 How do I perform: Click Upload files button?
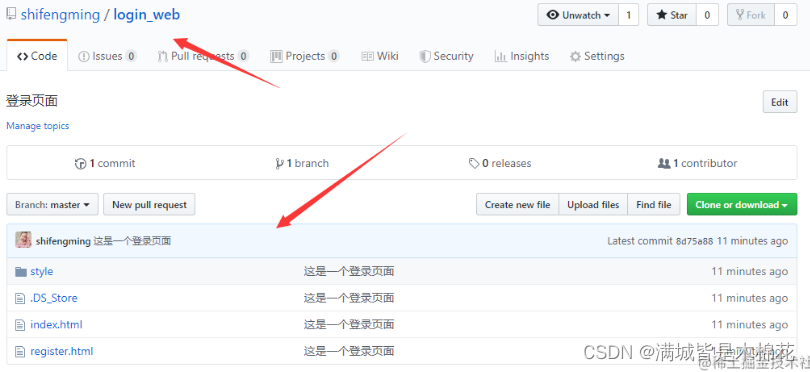point(593,205)
